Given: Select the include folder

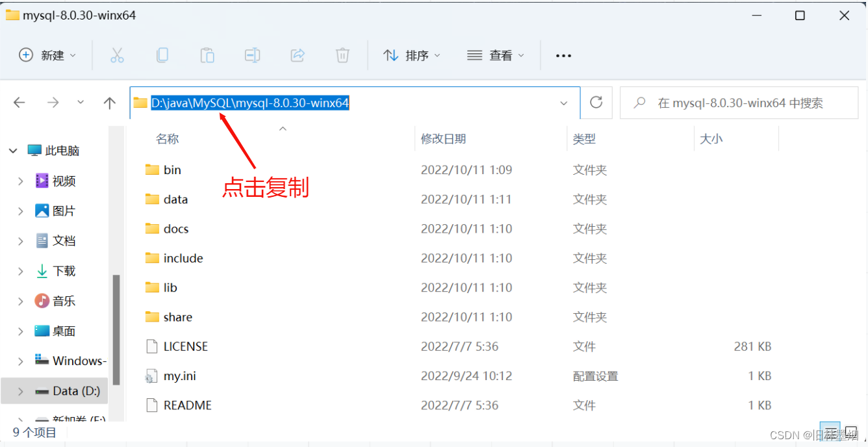Looking at the screenshot, I should tap(183, 258).
